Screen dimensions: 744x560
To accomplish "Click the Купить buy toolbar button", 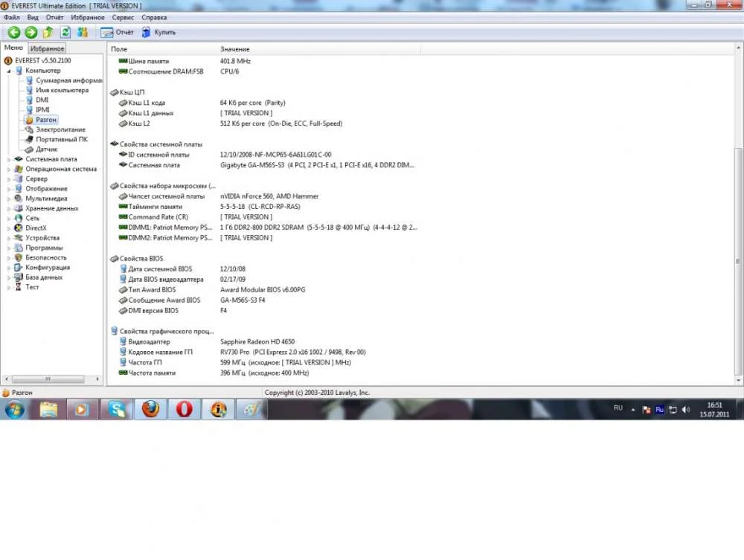I will pyautogui.click(x=158, y=32).
